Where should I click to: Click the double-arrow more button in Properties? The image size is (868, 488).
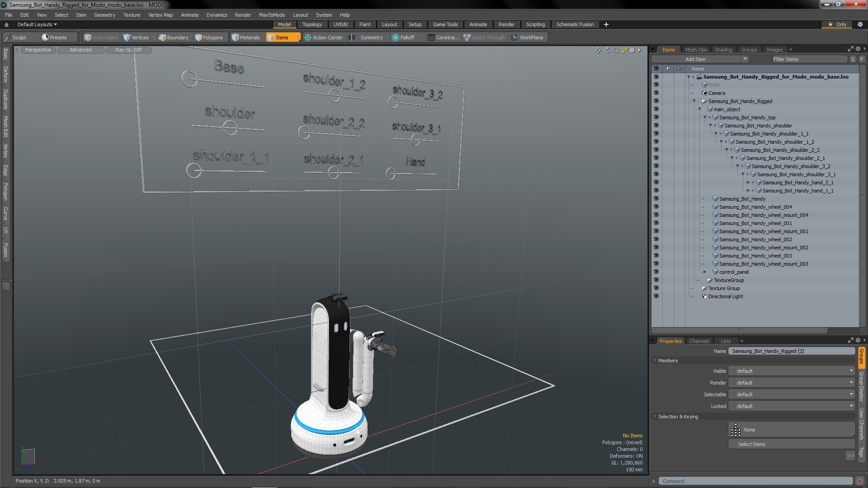click(x=850, y=456)
